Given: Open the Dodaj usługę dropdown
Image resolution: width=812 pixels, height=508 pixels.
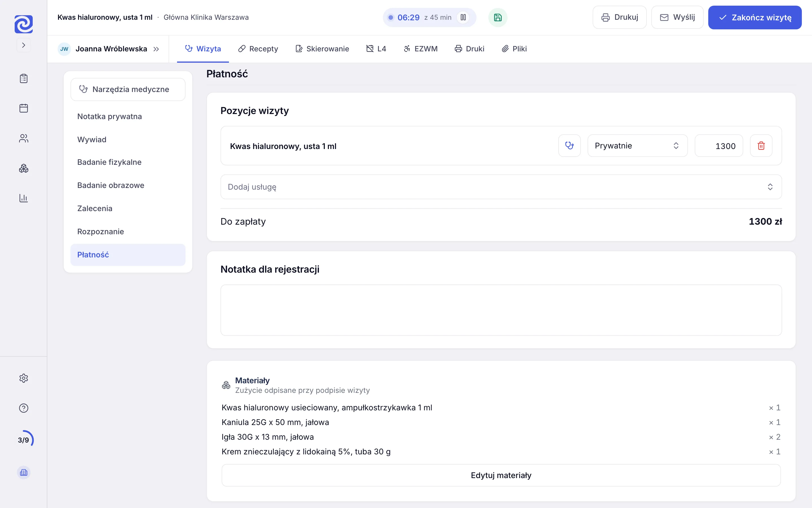Looking at the screenshot, I should click(501, 187).
